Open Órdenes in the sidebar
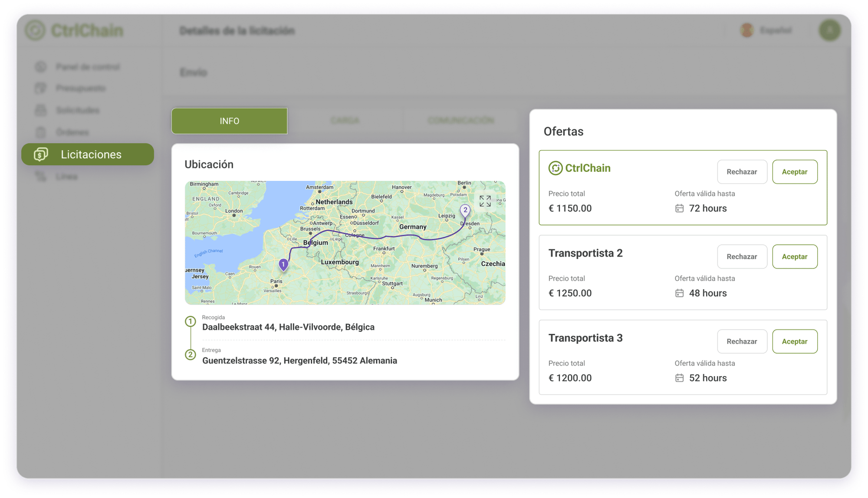Image resolution: width=868 pixels, height=498 pixels. pyautogui.click(x=72, y=132)
